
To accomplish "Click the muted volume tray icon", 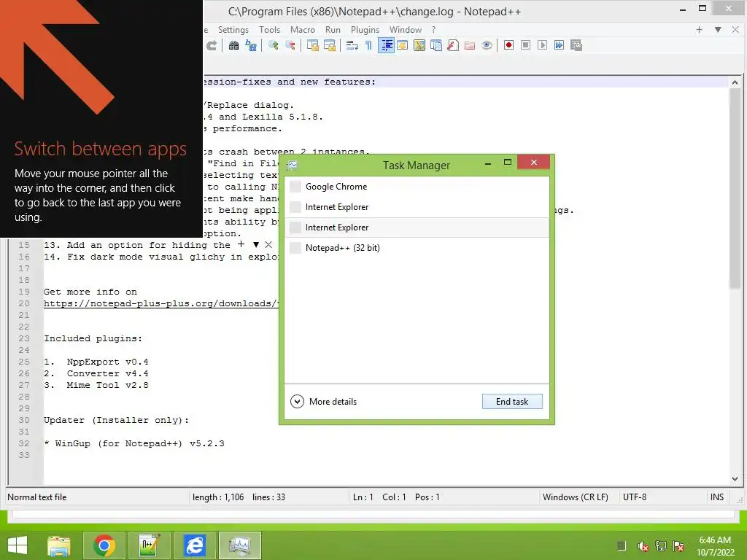I will [643, 546].
